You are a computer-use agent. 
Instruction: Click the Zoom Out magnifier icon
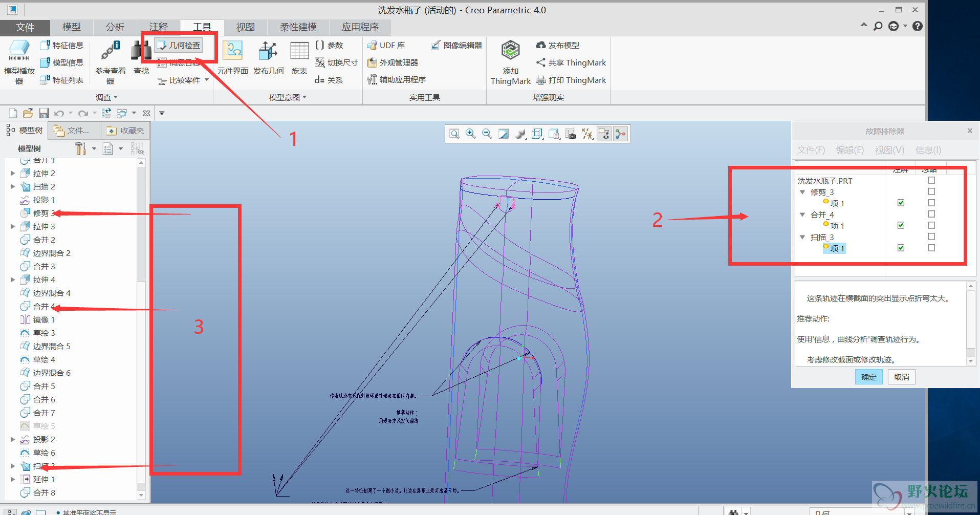pos(487,134)
